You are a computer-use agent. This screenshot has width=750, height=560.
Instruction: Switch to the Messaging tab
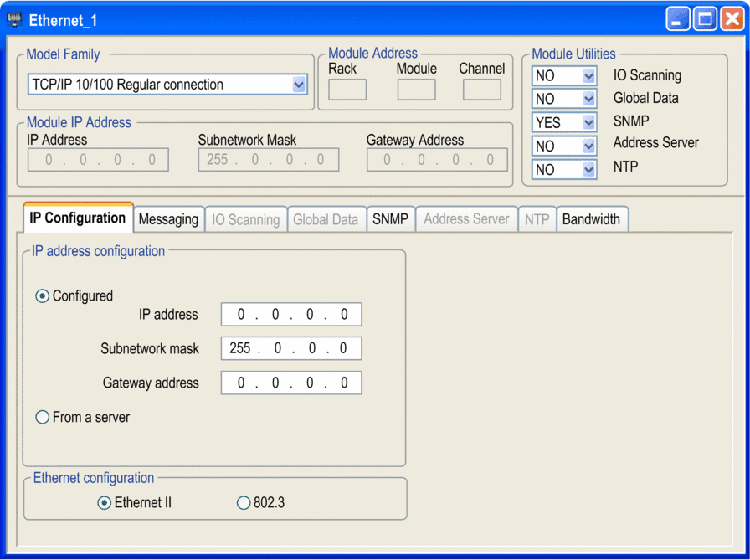(168, 219)
